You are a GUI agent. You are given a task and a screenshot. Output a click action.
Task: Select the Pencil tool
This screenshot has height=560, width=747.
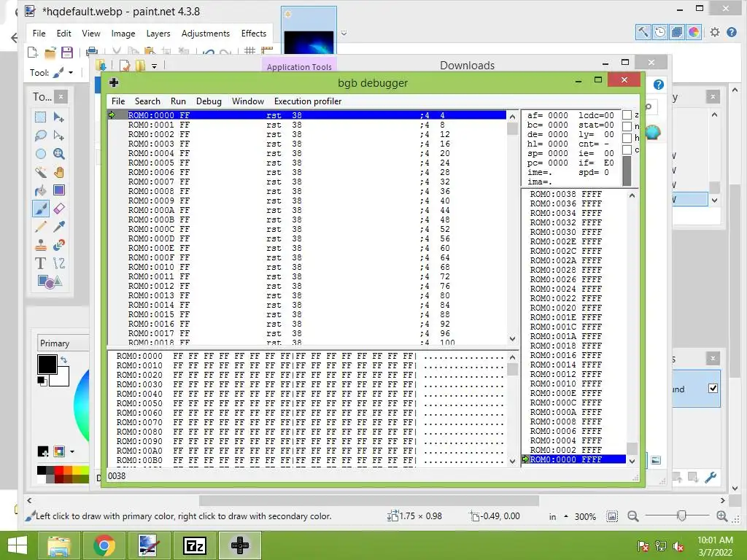point(41,227)
